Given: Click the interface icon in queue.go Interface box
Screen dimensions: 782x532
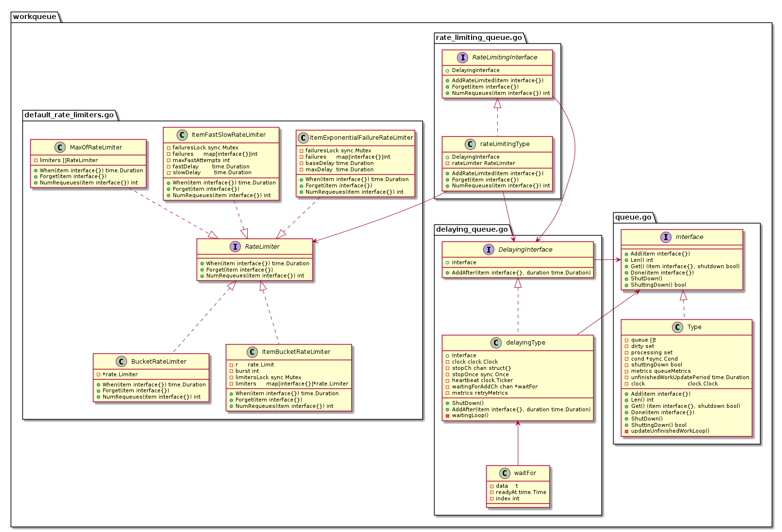Looking at the screenshot, I should tap(667, 237).
